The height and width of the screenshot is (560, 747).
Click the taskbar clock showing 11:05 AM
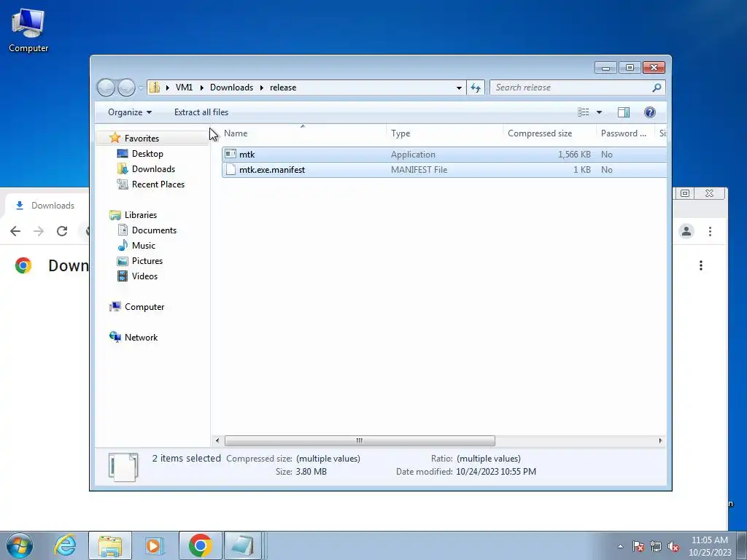tap(709, 546)
